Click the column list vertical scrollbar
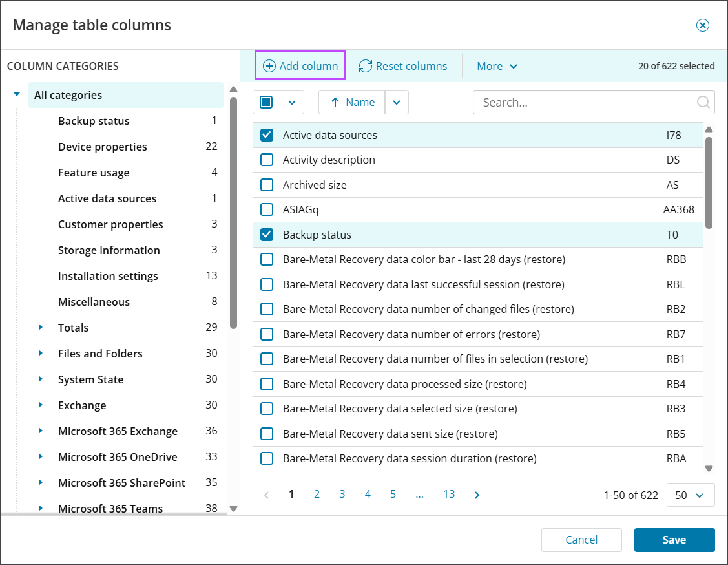 click(x=709, y=181)
